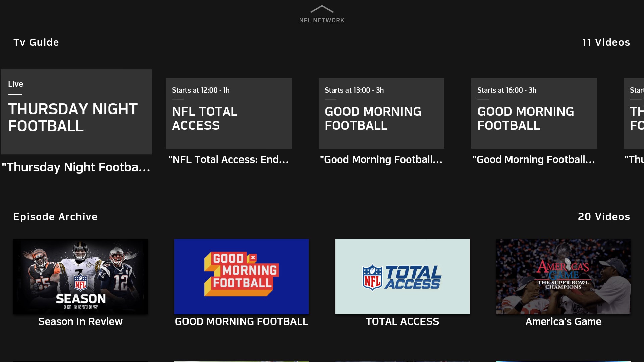Select the Tv Guide section heading
The image size is (644, 362).
click(36, 42)
